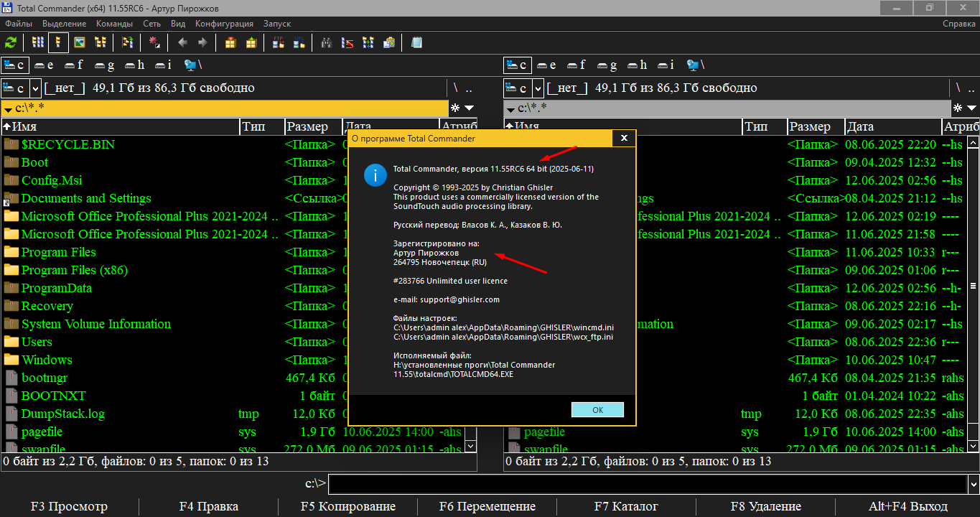Screen dimensions: 980x517
Task: Click the green Refresh arrows toolbar icon
Action: tap(11, 43)
